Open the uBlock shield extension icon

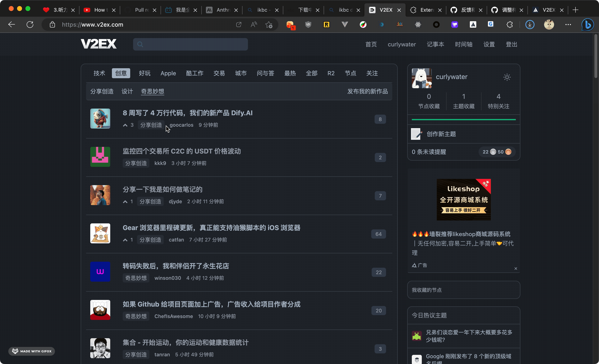(x=308, y=25)
